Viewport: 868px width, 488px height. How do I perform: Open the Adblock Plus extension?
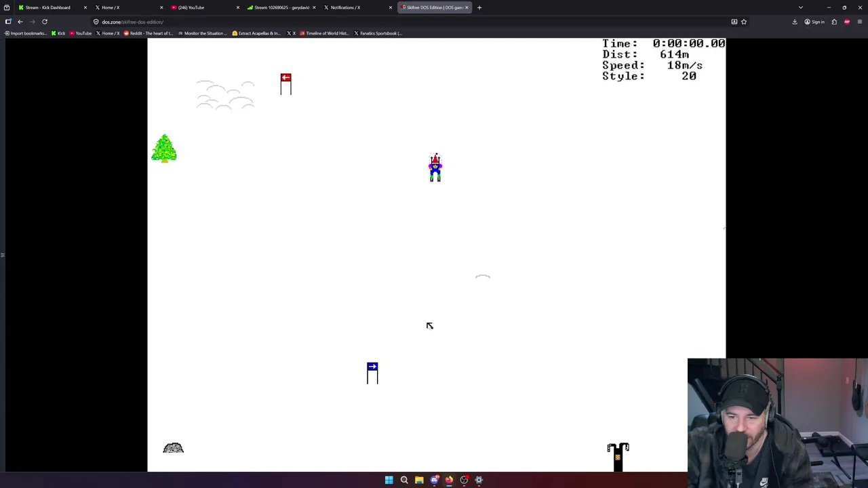(847, 22)
